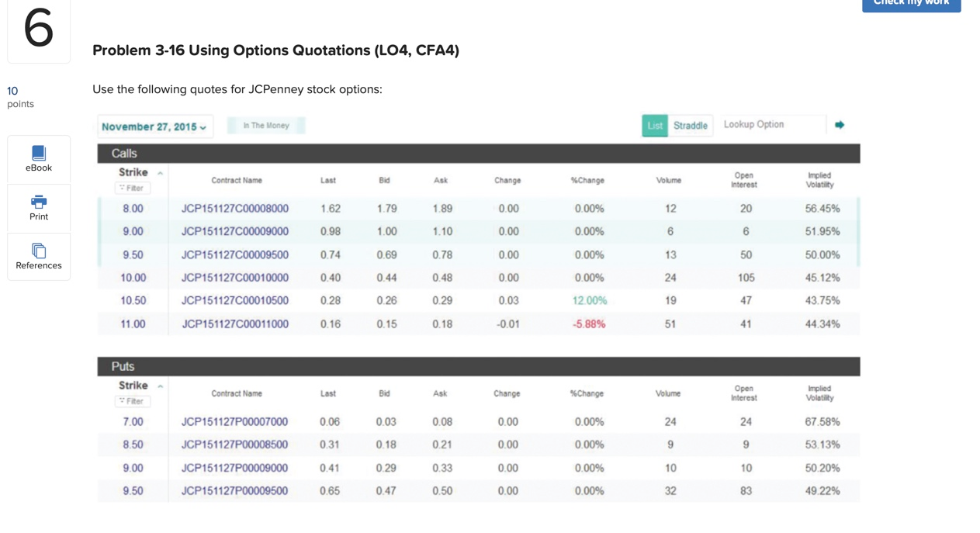
Task: Click the Strike column sort chevron in Calls
Action: click(159, 172)
